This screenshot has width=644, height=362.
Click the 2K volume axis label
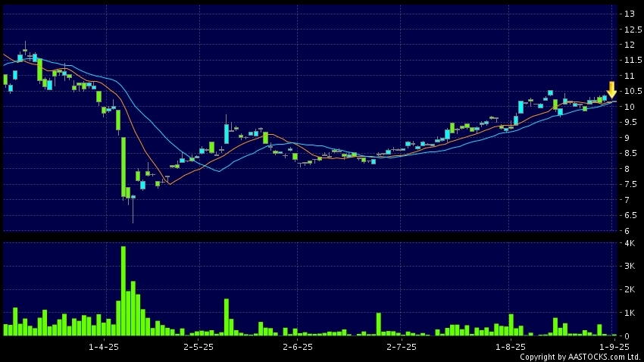pyautogui.click(x=629, y=290)
